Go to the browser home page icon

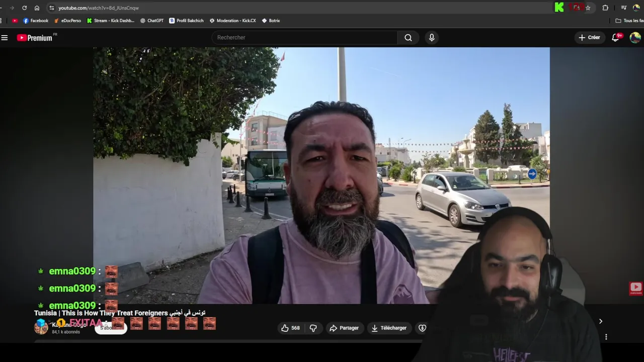[37, 8]
